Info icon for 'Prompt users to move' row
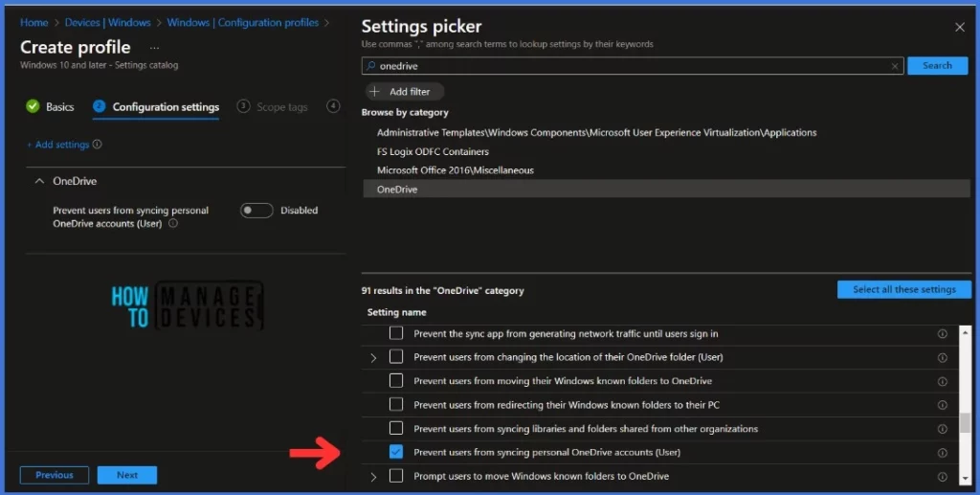This screenshot has height=495, width=980. tap(942, 476)
